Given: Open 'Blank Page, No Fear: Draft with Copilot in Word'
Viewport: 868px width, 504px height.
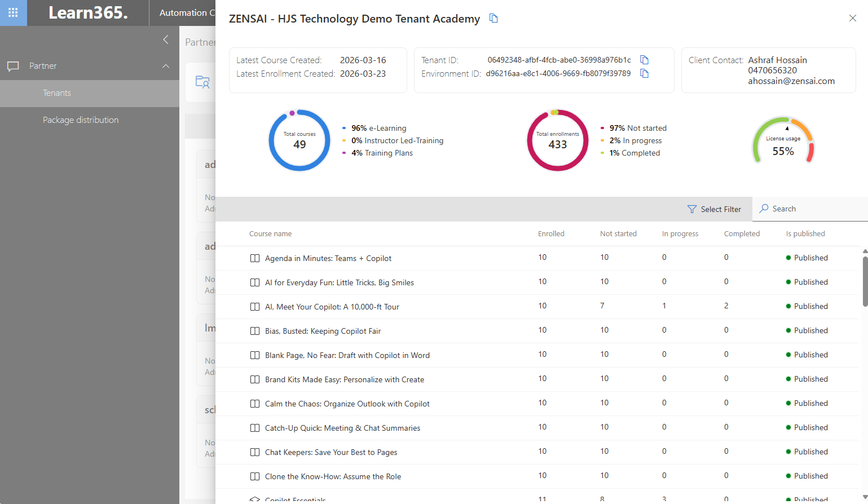Looking at the screenshot, I should click(x=347, y=355).
